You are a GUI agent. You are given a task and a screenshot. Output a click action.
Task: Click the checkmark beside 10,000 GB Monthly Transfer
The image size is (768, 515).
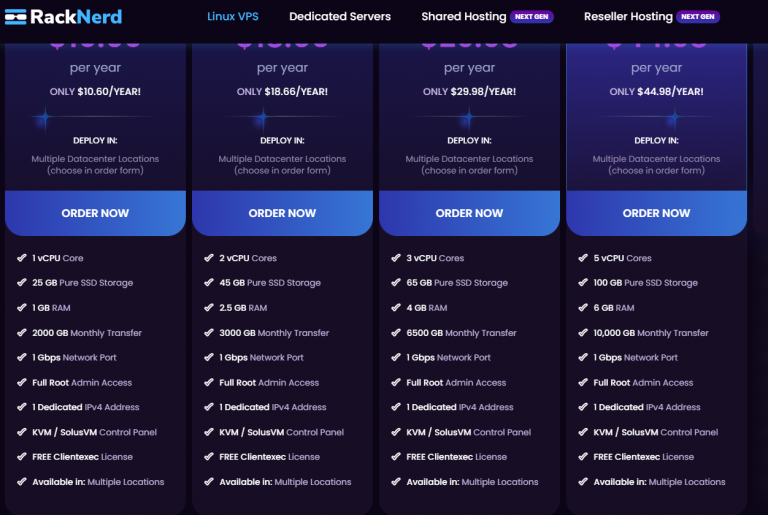[583, 333]
